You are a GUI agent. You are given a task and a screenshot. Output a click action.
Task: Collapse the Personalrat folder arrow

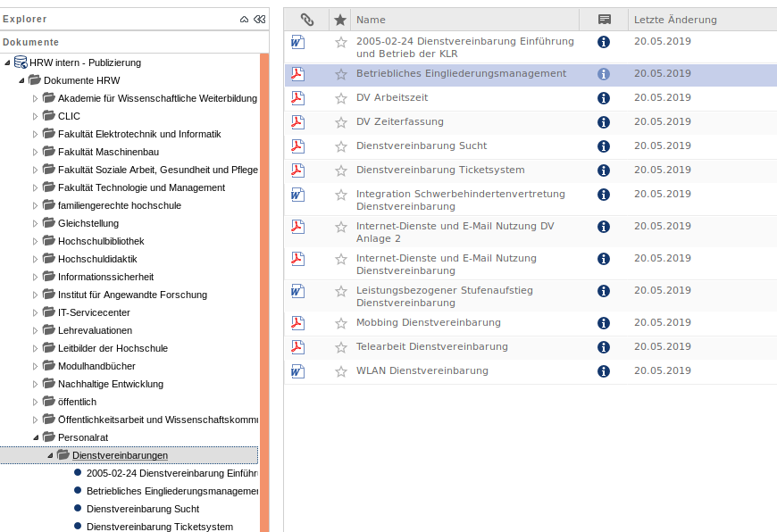[36, 438]
